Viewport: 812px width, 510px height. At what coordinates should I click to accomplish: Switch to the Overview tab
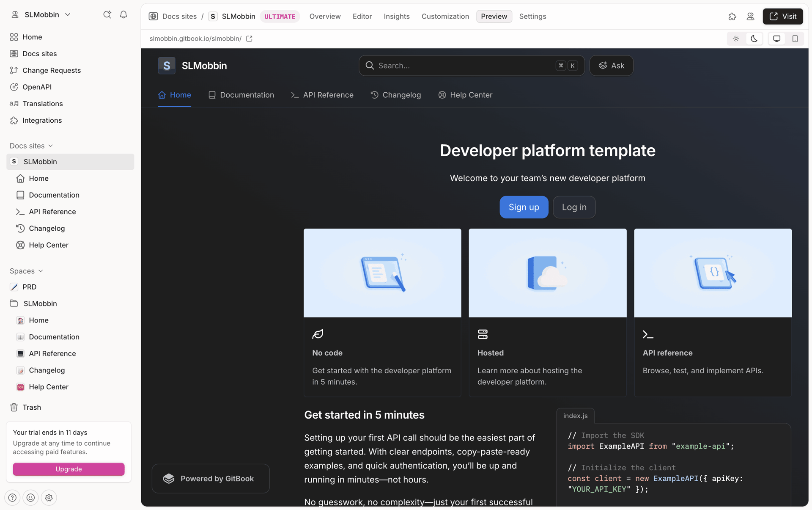pos(325,17)
